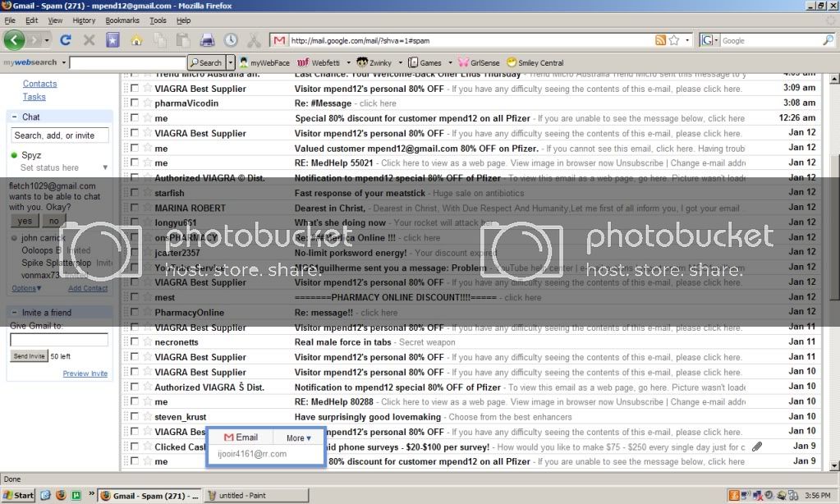
Task: Open the Tasks link
Action: (34, 97)
